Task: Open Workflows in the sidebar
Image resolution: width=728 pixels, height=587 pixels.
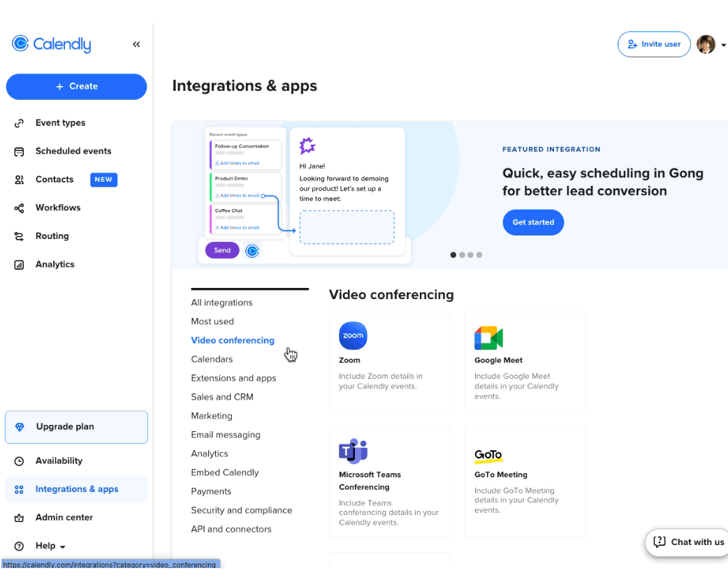Action: click(58, 208)
